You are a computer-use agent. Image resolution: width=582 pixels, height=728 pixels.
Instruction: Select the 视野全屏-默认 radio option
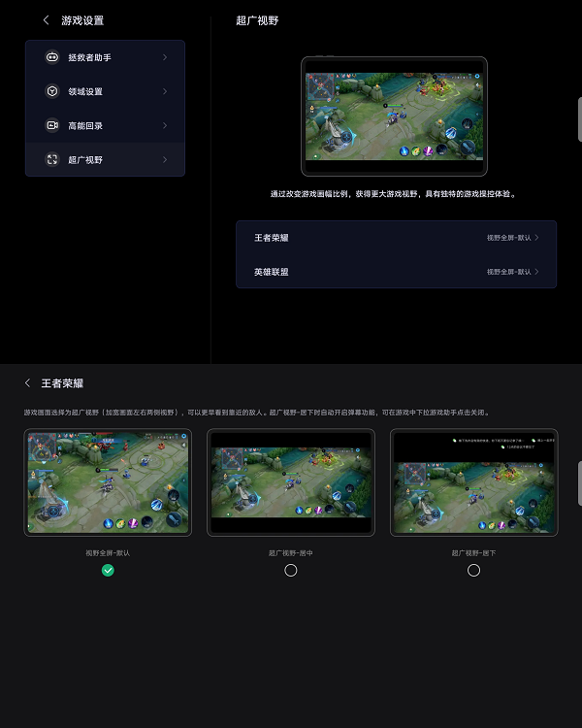pos(108,570)
